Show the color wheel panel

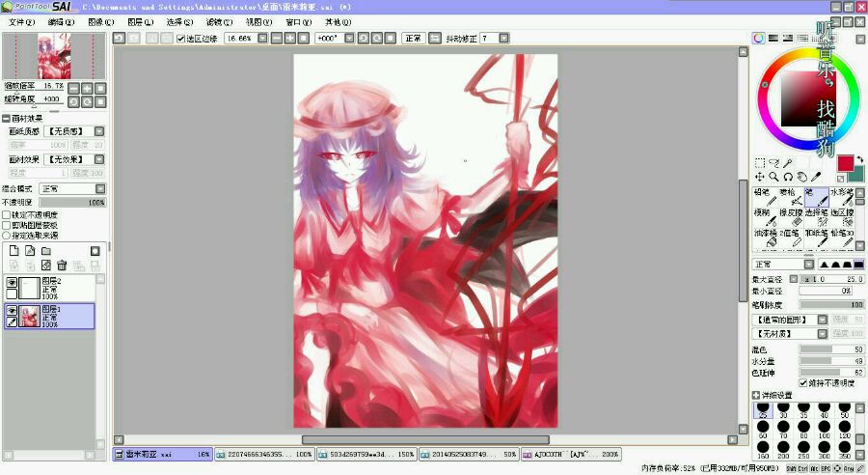tap(758, 39)
